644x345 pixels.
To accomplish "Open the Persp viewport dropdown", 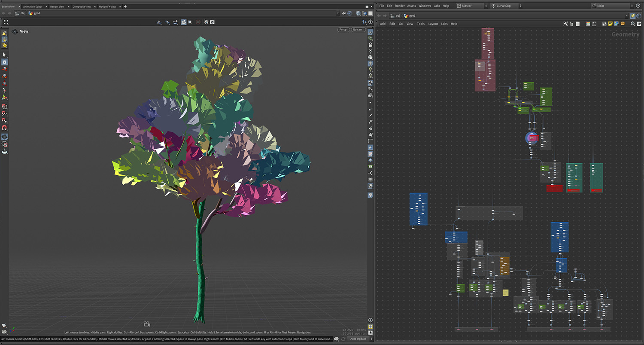I will [x=343, y=30].
